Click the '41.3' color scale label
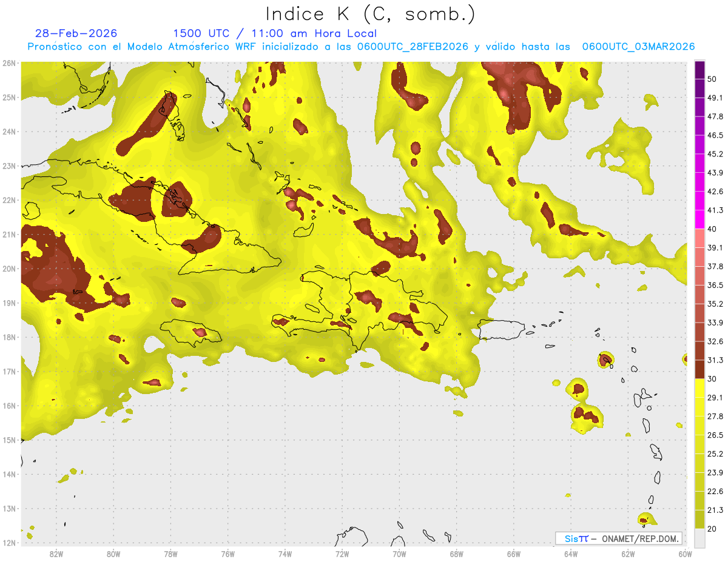Screen dimensions: 728x562 (x=715, y=210)
